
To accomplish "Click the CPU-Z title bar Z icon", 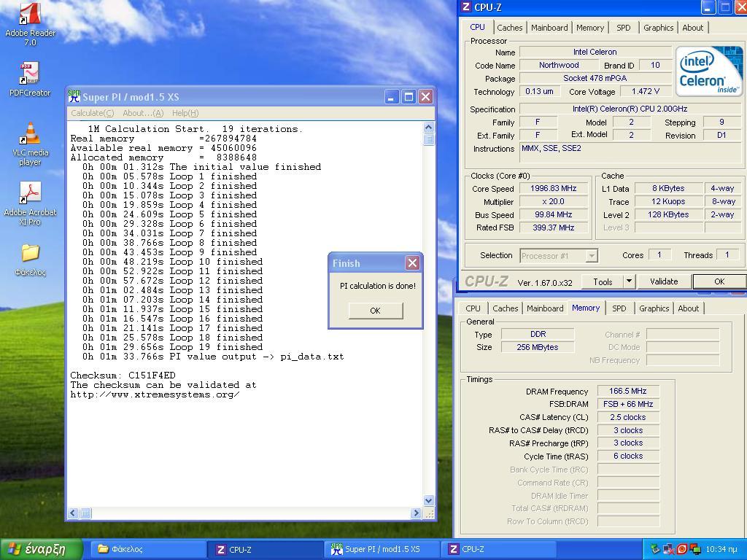I will tap(466, 7).
